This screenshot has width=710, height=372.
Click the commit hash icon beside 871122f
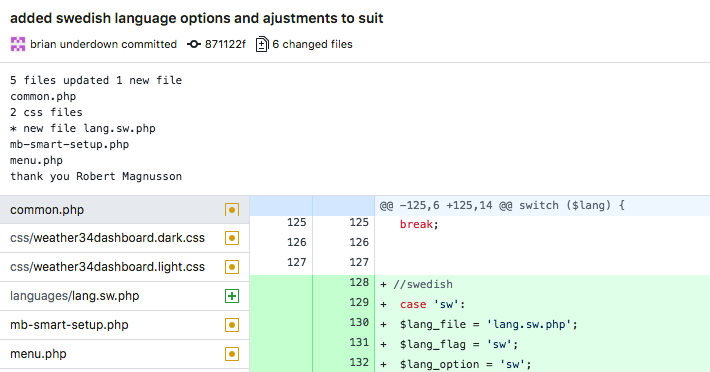click(194, 44)
